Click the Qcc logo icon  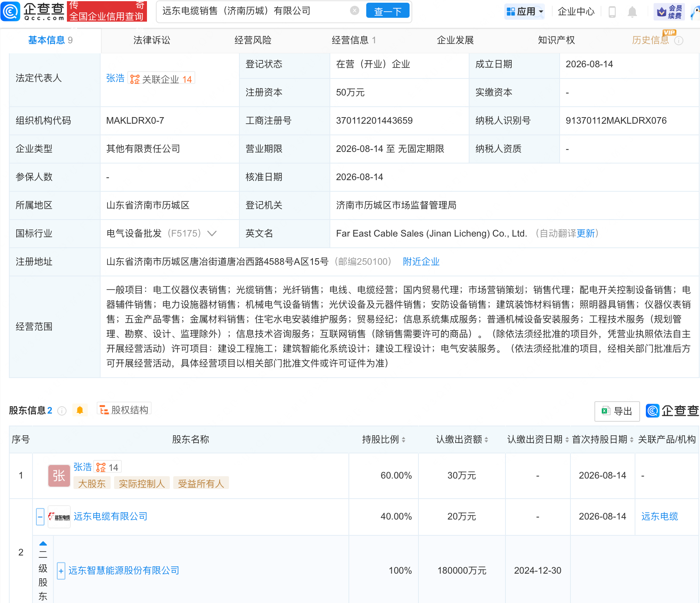[10, 11]
